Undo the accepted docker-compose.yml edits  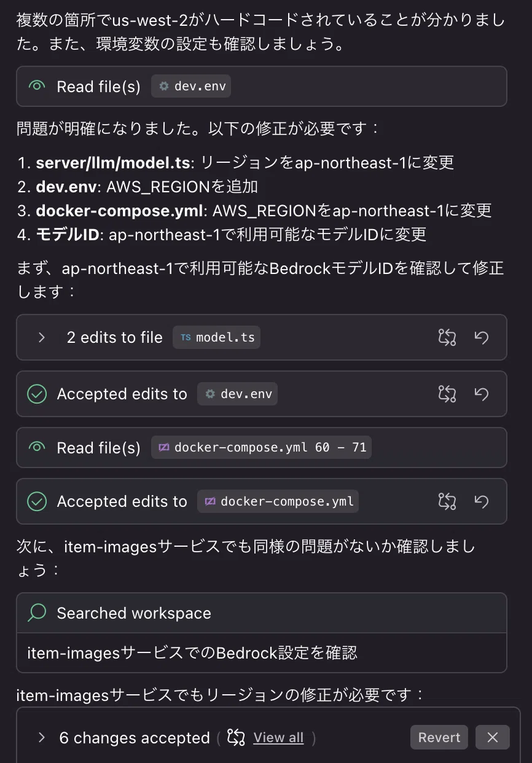pyautogui.click(x=482, y=501)
